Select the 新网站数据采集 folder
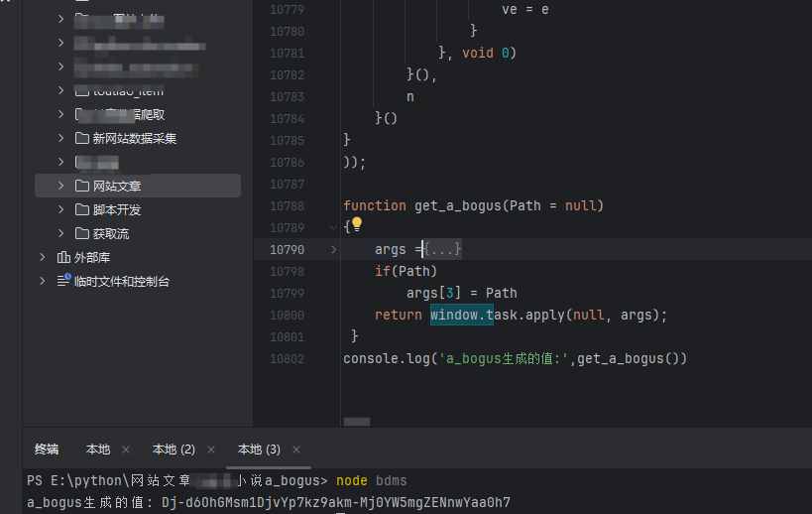 (135, 138)
